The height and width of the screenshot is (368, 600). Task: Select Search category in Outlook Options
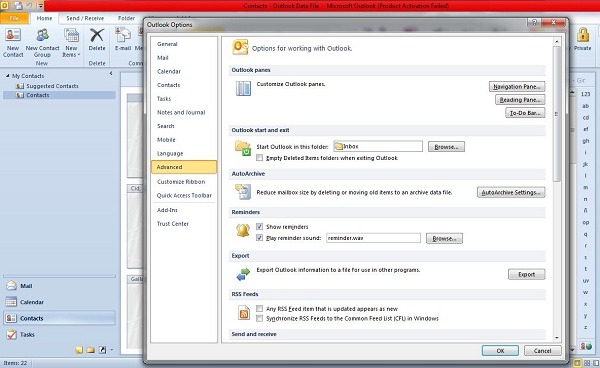click(x=184, y=126)
